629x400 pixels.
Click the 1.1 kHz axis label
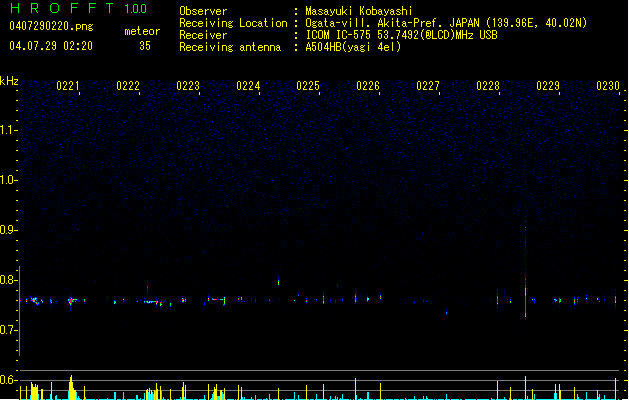[x=7, y=130]
